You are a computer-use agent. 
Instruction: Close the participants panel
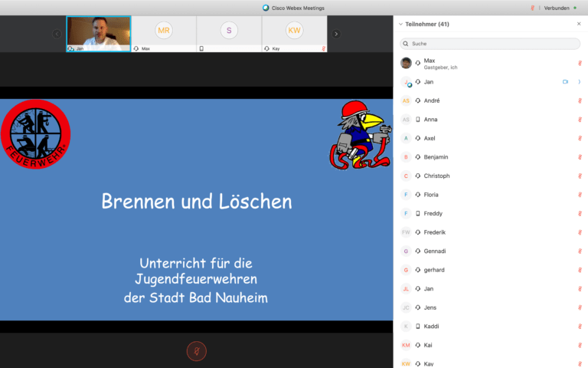click(x=578, y=24)
